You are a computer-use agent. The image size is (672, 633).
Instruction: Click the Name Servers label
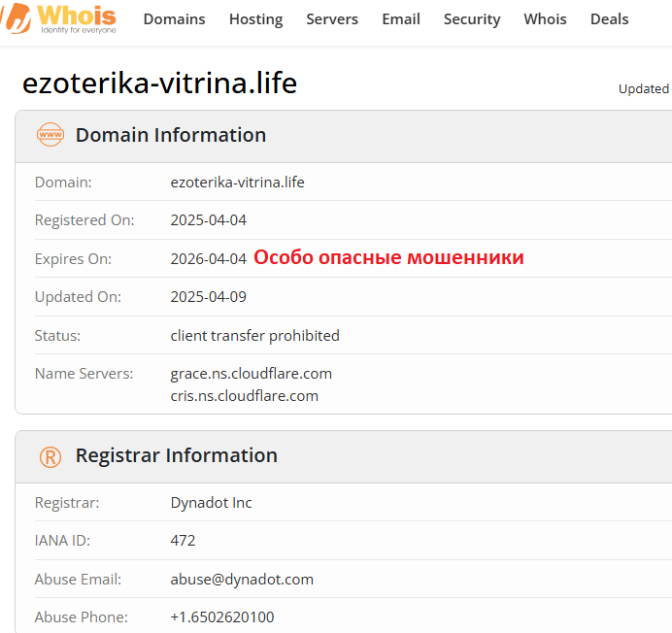(84, 374)
